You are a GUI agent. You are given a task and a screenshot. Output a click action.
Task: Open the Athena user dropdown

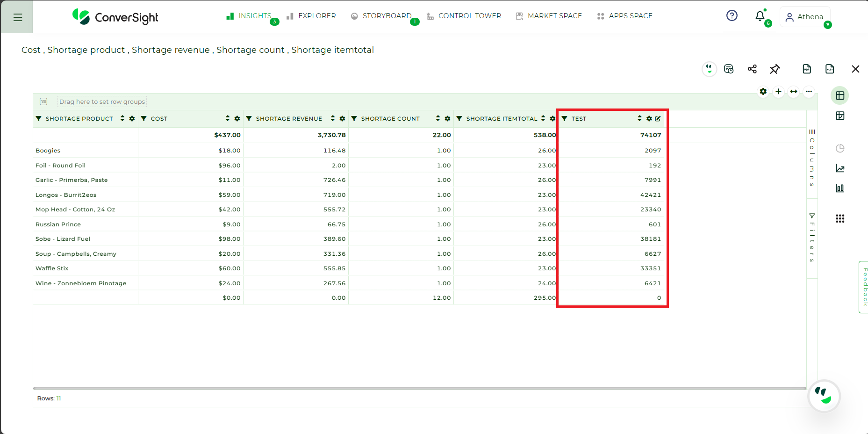click(x=806, y=17)
